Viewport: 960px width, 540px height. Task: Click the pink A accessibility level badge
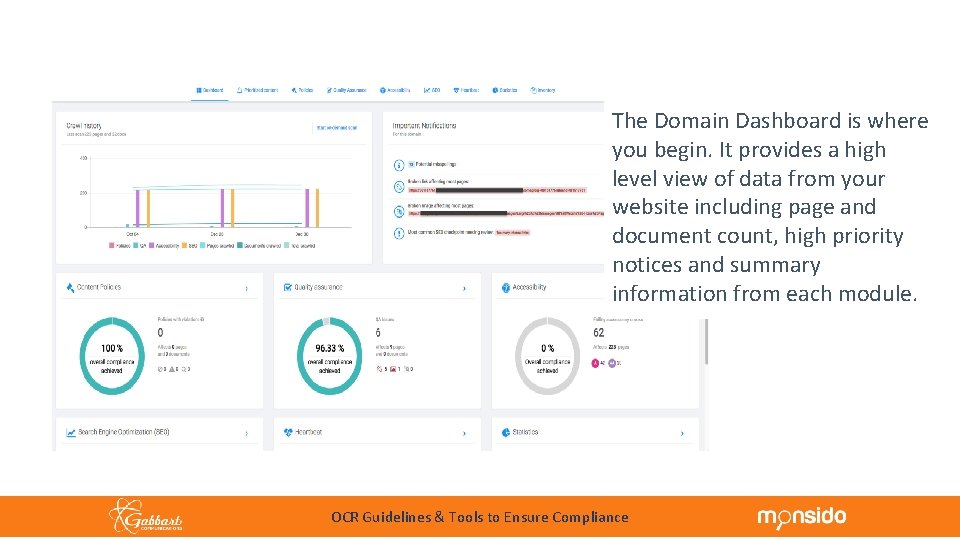pyautogui.click(x=595, y=363)
